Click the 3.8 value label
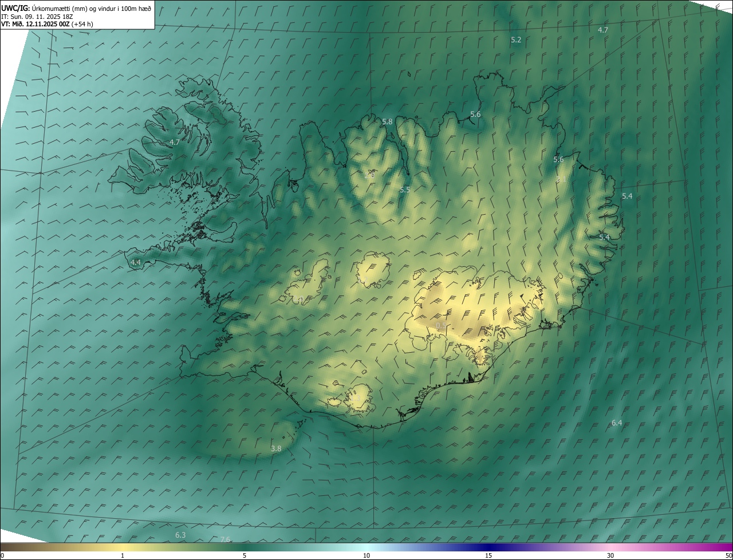The width and height of the screenshot is (733, 560). (276, 449)
